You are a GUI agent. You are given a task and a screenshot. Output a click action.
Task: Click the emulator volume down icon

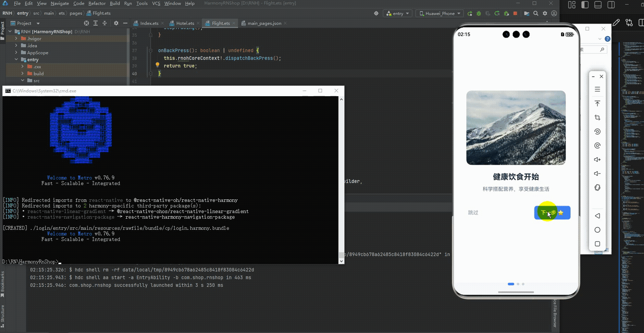click(597, 173)
